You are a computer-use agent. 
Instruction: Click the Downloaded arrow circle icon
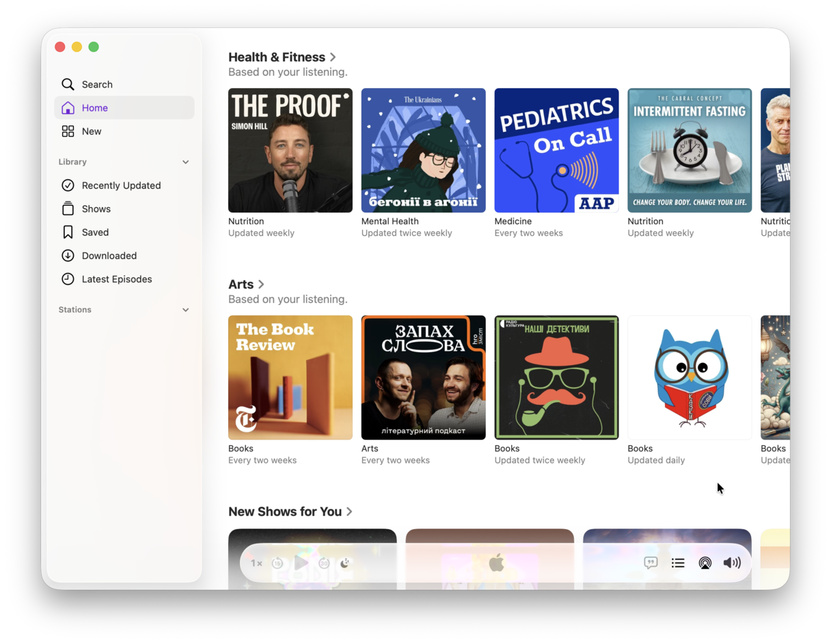(68, 256)
